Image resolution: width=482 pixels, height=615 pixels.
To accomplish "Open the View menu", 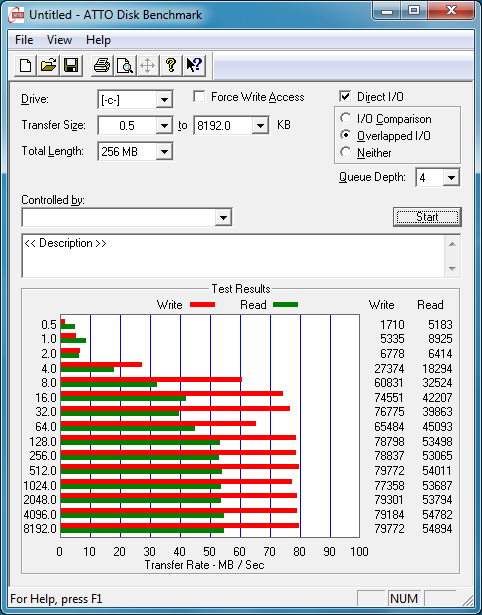I will [59, 40].
